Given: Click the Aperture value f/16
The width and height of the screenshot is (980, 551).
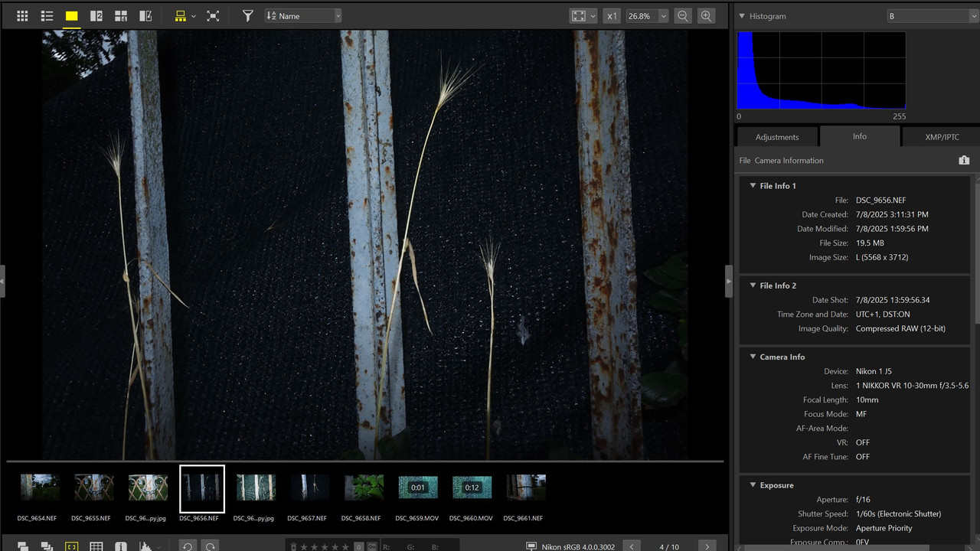Looking at the screenshot, I should coord(863,500).
